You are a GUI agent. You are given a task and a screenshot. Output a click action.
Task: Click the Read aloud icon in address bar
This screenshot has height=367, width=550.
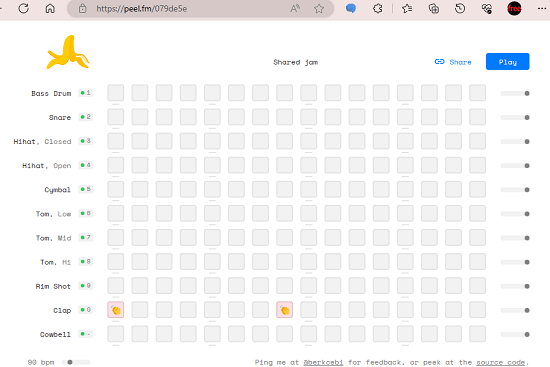tap(295, 8)
